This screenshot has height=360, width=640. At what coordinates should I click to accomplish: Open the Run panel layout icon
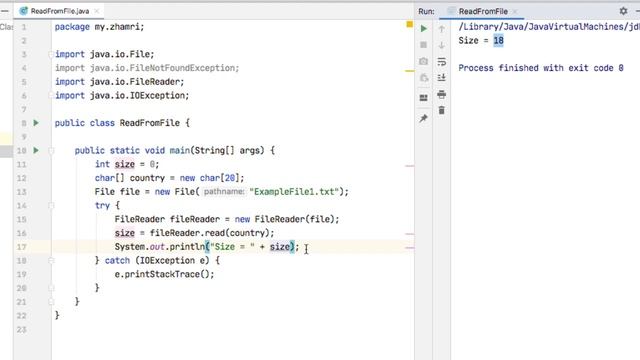pyautogui.click(x=424, y=98)
